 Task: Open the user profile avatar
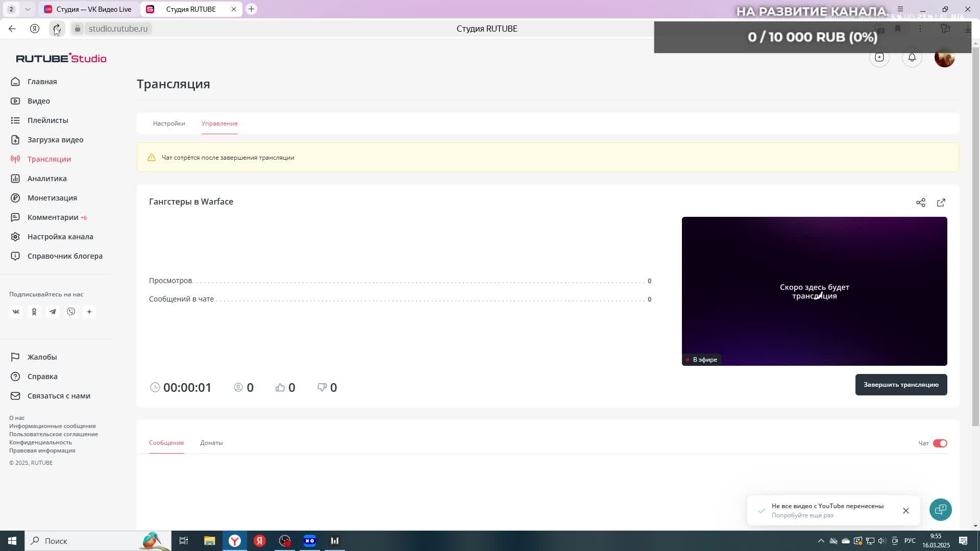pyautogui.click(x=944, y=58)
